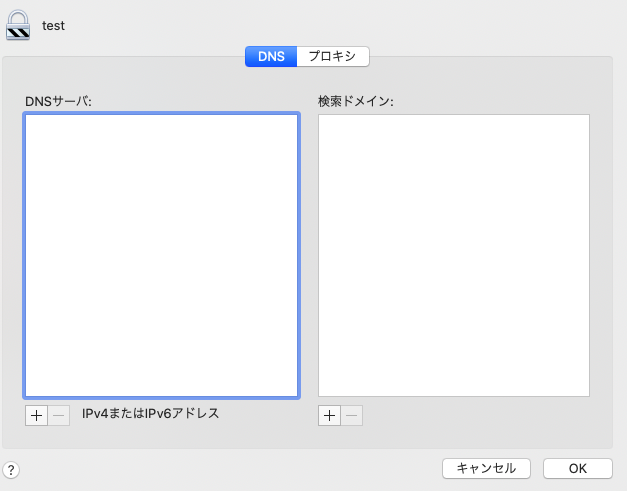
Task: Click the IPv4またはIPv6アドレス hint text
Action: pos(150,413)
